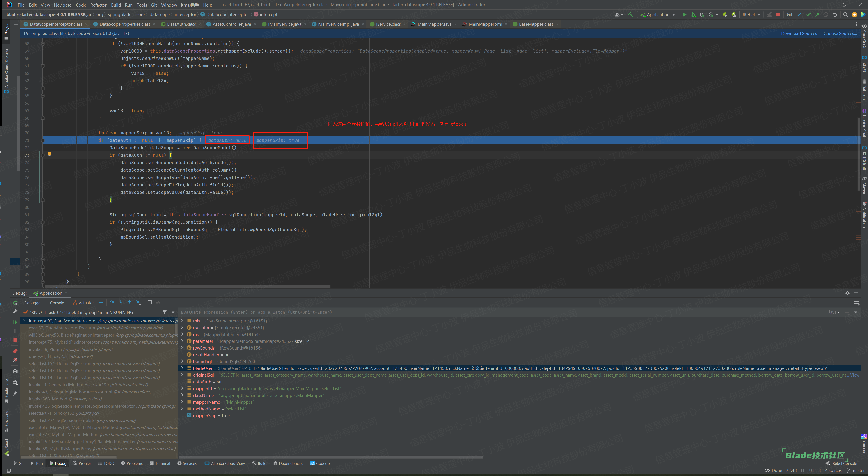Click the red Stop icon in the top toolbar
The width and height of the screenshot is (868, 476).
778,14
